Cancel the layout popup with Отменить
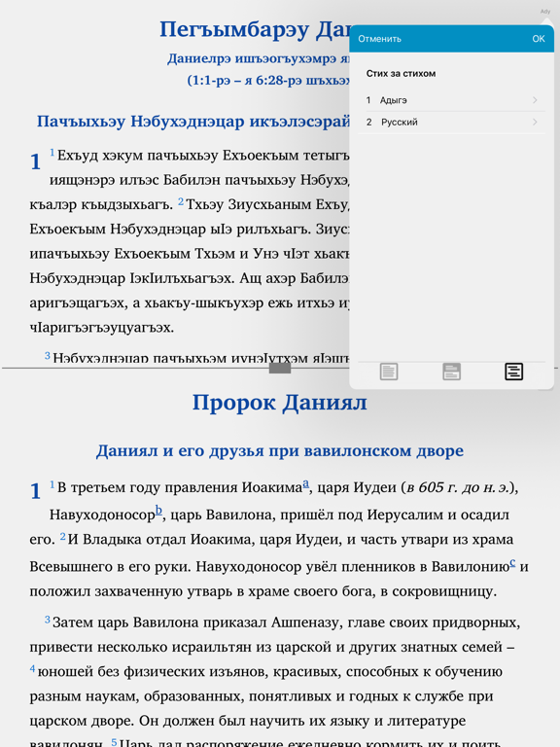Viewport: 560px width, 747px height. [x=379, y=39]
